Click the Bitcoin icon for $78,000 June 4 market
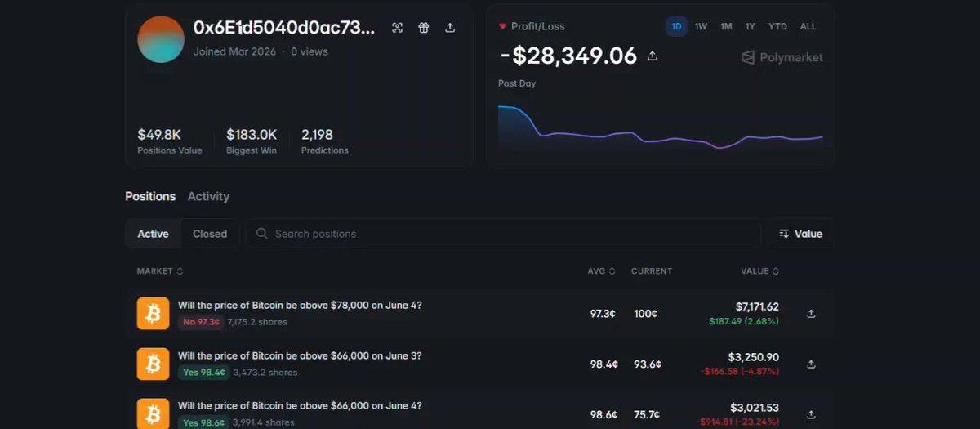 point(153,314)
